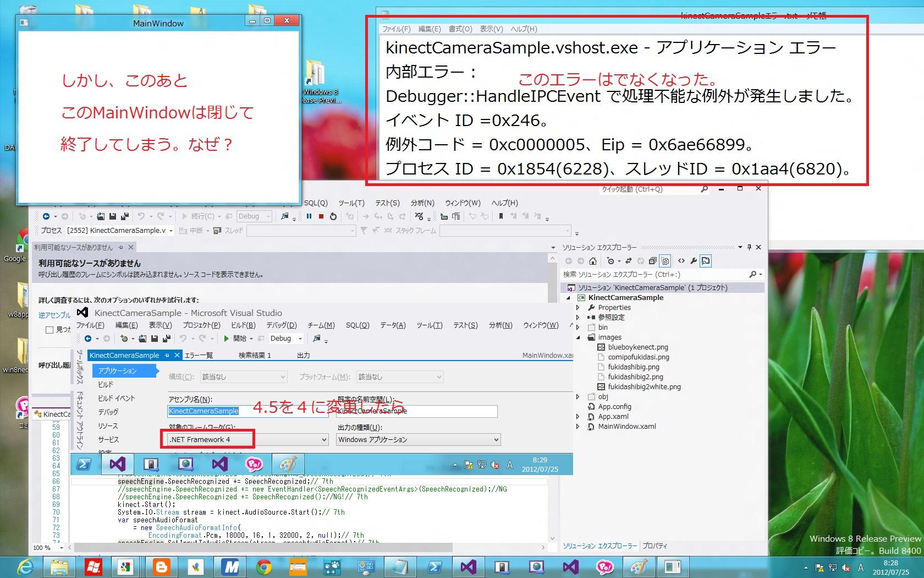Screen dimensions: 924x578
Task: Open Paint from the bottom taskbar
Action: 639,566
